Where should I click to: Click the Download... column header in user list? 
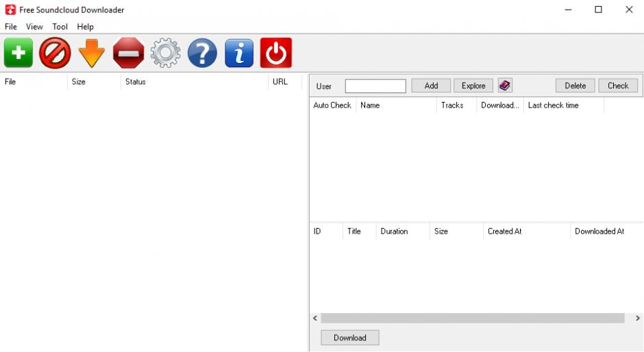click(500, 105)
